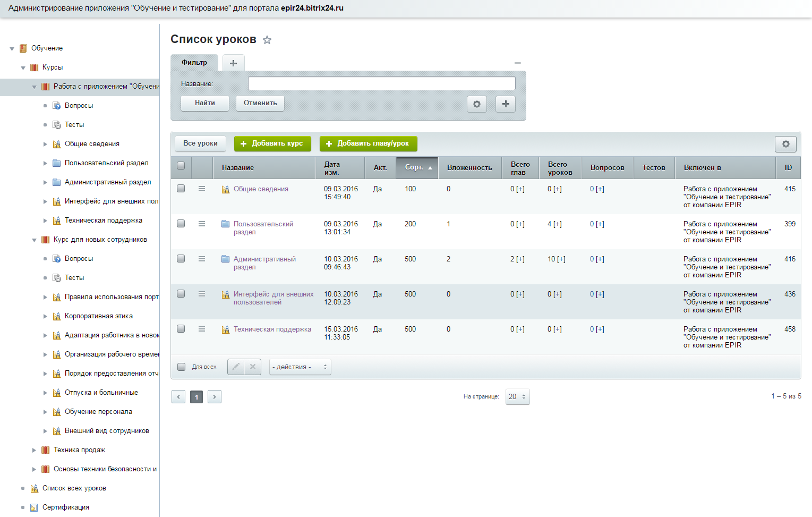
Task: Click folder icon of Административный раздел row
Action: click(x=226, y=259)
